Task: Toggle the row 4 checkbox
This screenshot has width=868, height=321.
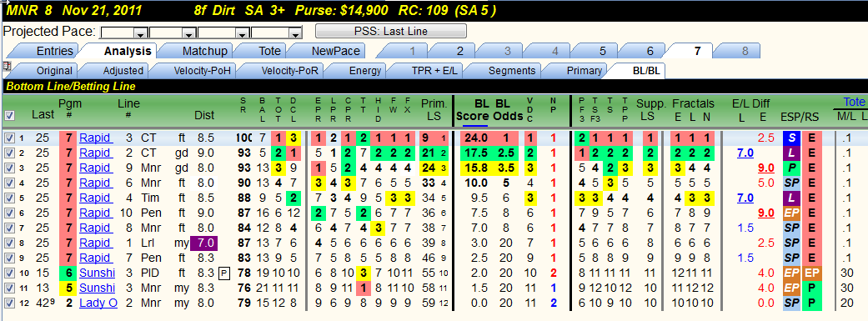Action: [x=8, y=183]
